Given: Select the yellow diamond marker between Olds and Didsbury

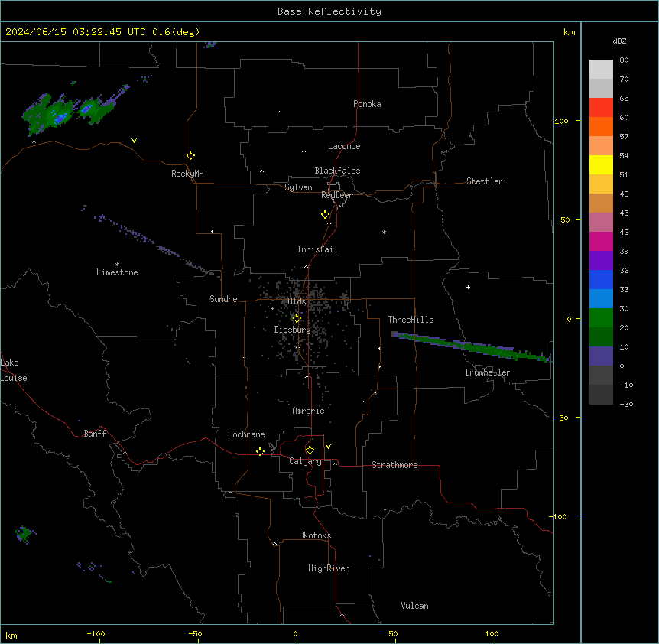Looking at the screenshot, I should 297,319.
